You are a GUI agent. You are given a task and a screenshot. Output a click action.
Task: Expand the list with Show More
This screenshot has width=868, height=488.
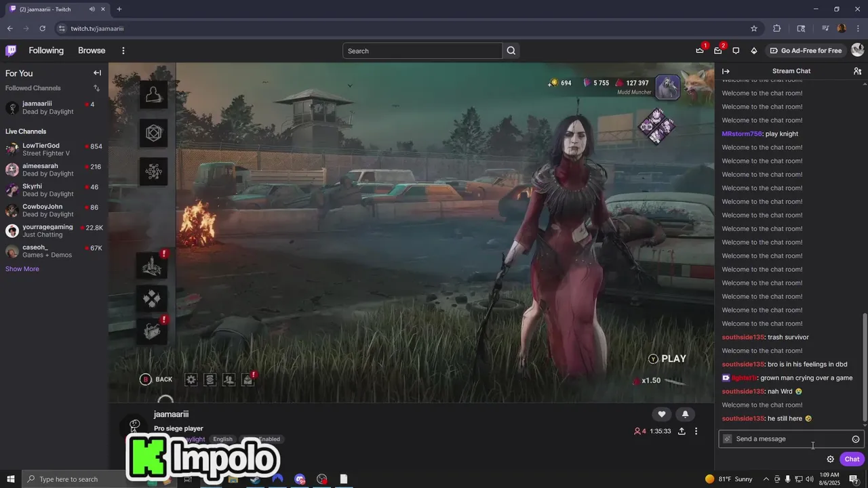point(22,269)
